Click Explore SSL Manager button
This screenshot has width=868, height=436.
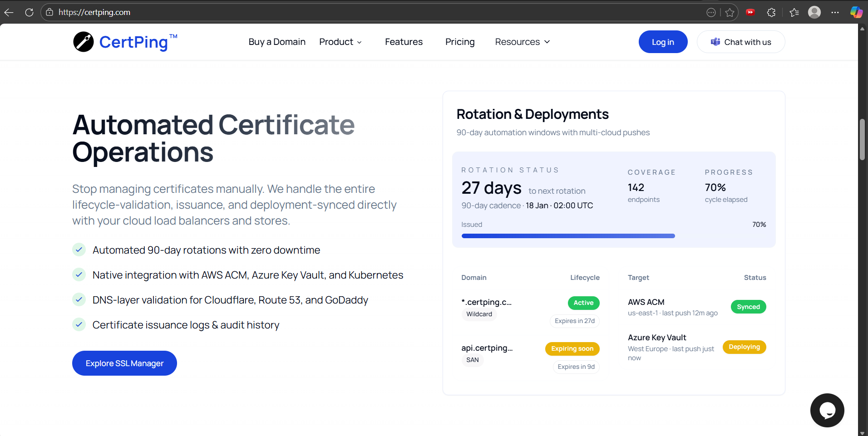click(x=124, y=363)
